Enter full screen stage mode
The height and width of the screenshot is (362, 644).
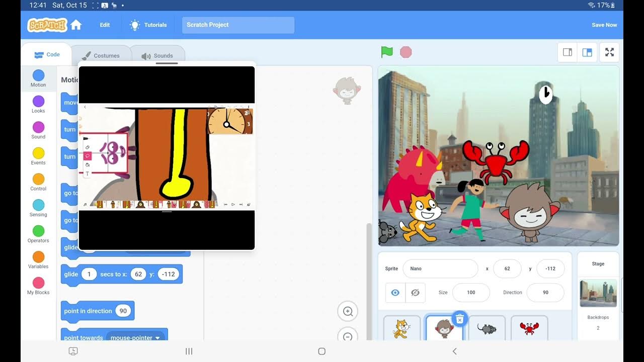[x=609, y=52]
